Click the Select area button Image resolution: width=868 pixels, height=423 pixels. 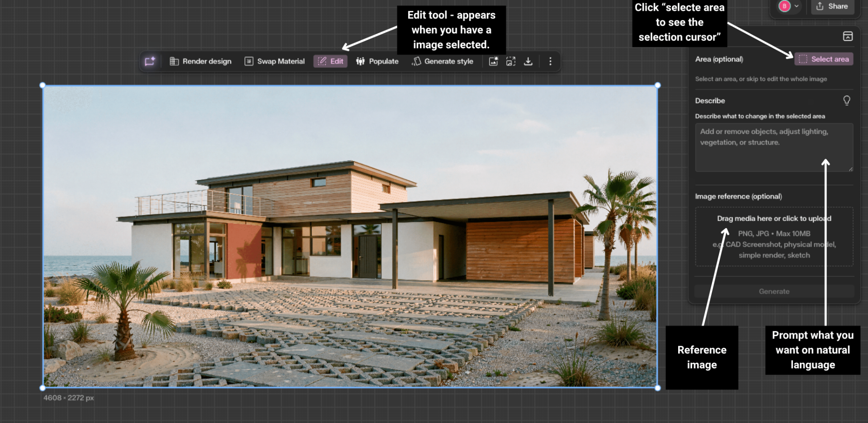pyautogui.click(x=824, y=59)
